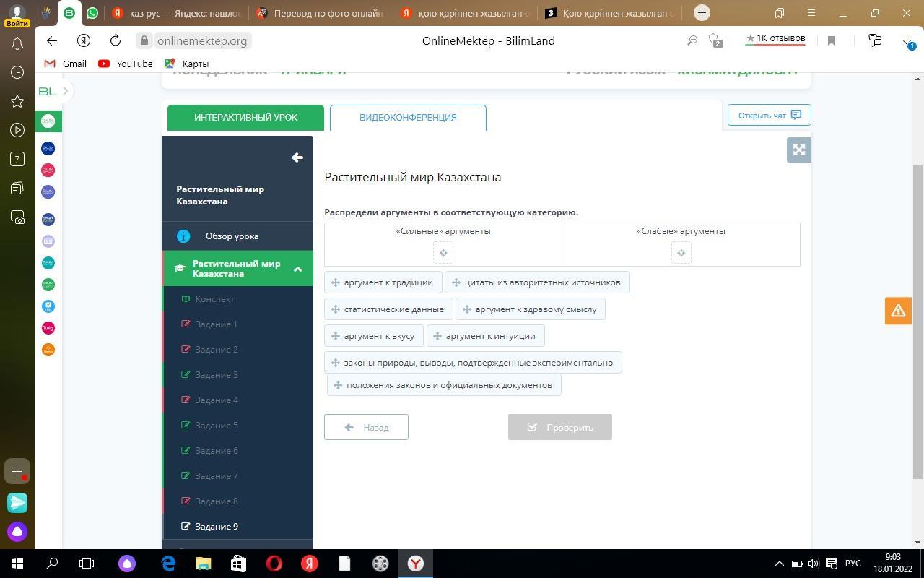
Task: Switch to 'каз рус — Яндекс' browser tab
Action: (175, 12)
